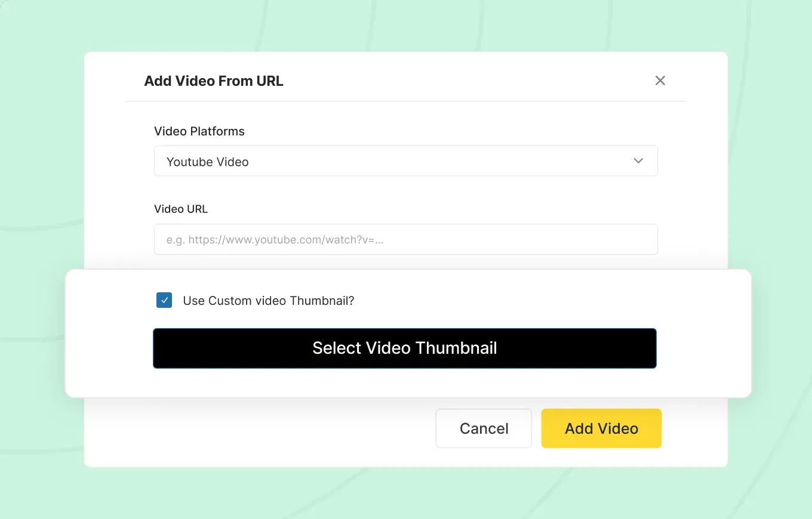Close the Add Video From URL dialog
This screenshot has width=812, height=519.
coord(660,81)
